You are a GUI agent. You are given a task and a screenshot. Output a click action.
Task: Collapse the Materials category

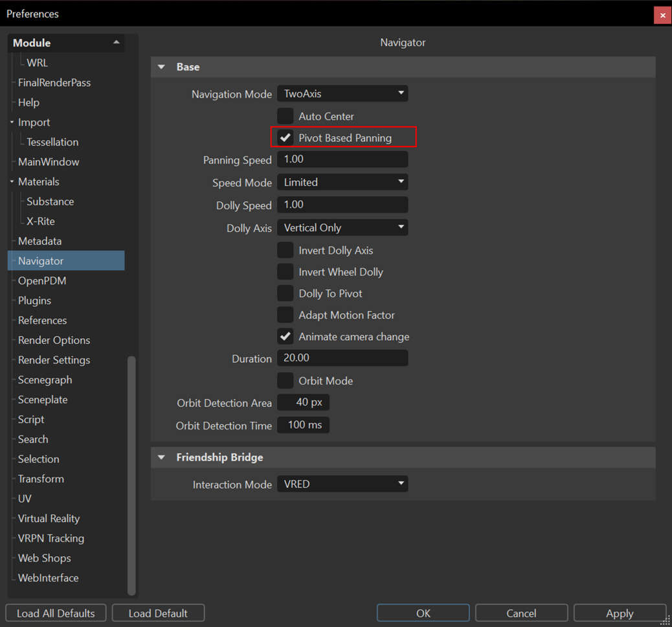(12, 181)
